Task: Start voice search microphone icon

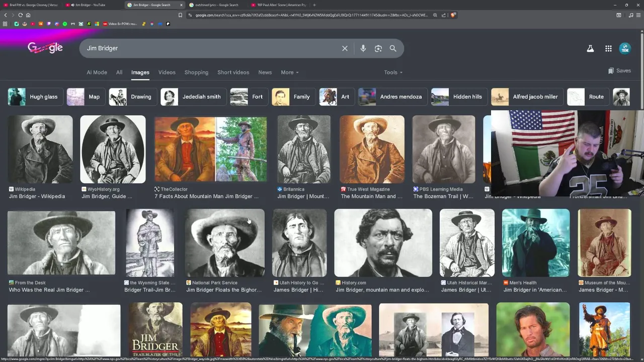Action: (363, 48)
